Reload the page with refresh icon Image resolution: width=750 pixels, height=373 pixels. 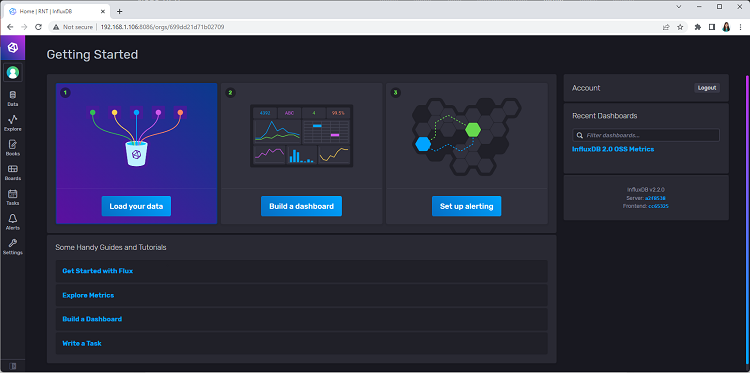(39, 27)
